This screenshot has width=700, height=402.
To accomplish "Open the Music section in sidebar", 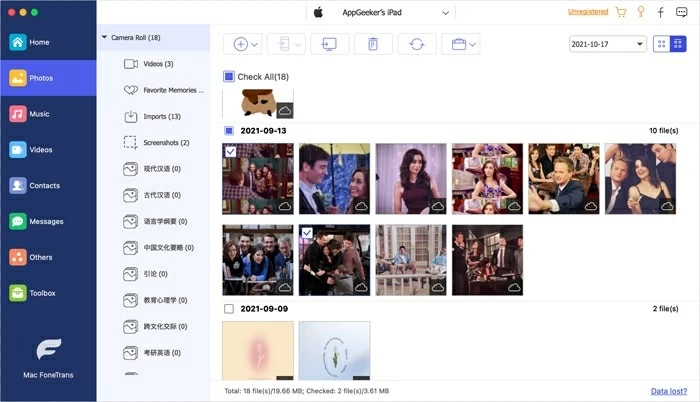I will pyautogui.click(x=39, y=114).
